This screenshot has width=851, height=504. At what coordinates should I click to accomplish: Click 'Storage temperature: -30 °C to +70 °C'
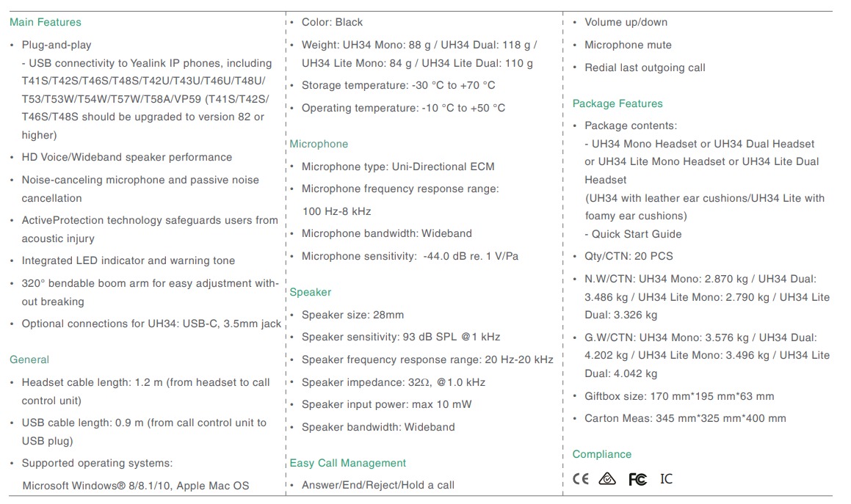399,86
